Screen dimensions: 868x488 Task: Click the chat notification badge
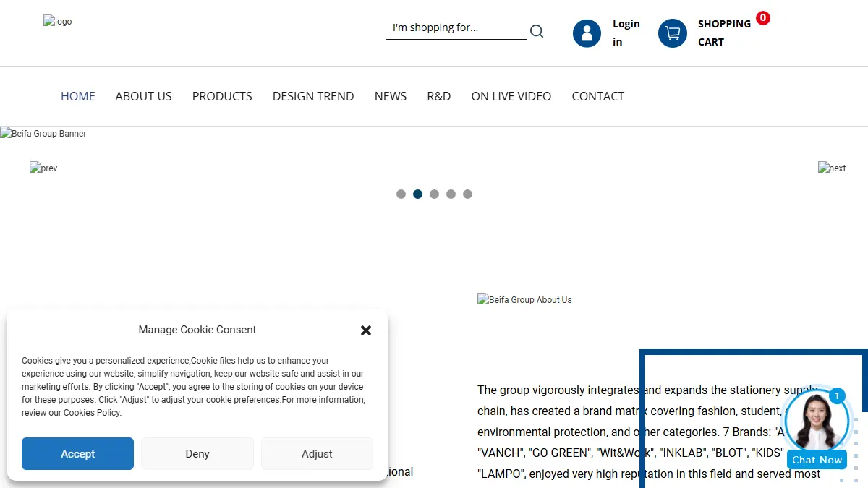coord(837,395)
